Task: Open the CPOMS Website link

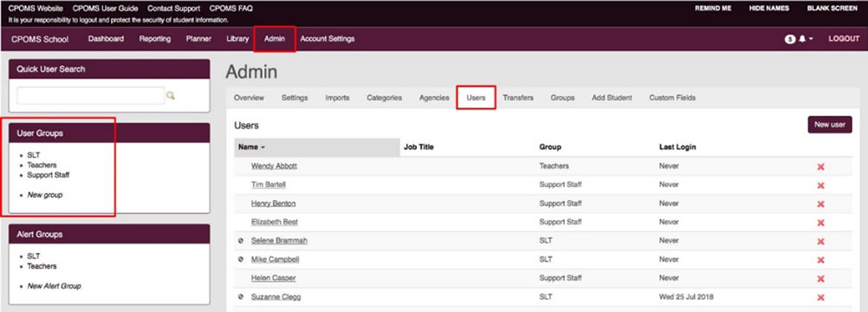Action: click(36, 9)
